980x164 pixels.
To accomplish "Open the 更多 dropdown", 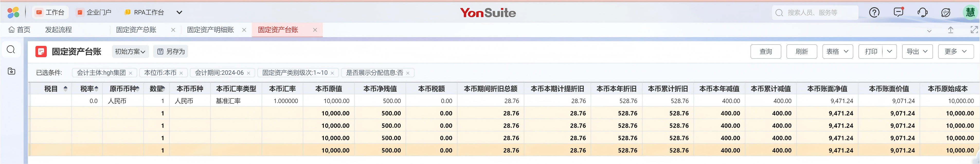I will (x=955, y=52).
